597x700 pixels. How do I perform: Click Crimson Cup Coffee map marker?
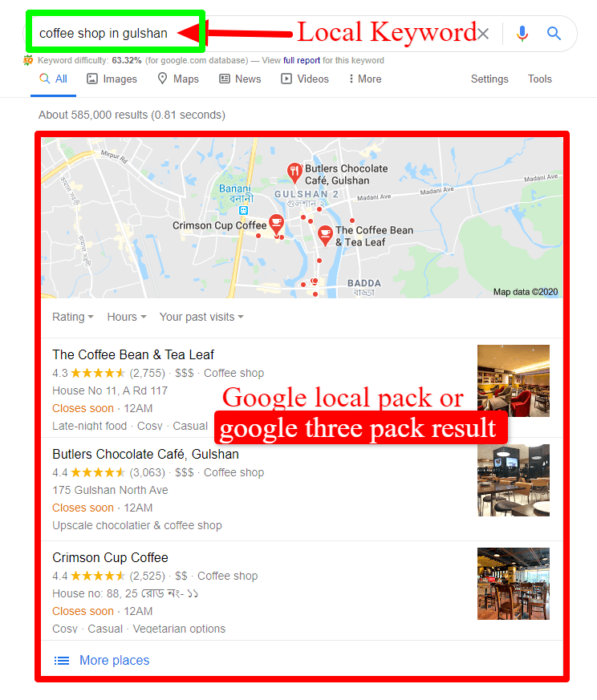pyautogui.click(x=277, y=225)
